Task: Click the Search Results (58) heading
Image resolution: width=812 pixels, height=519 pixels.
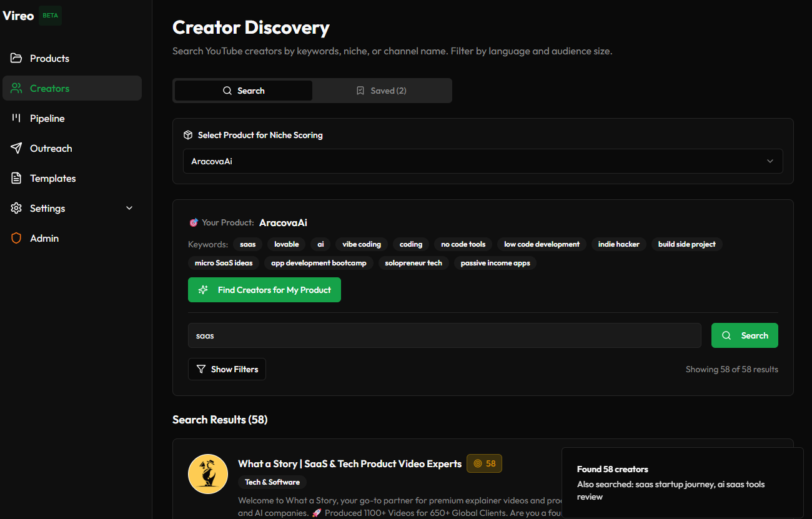Action: click(x=220, y=420)
